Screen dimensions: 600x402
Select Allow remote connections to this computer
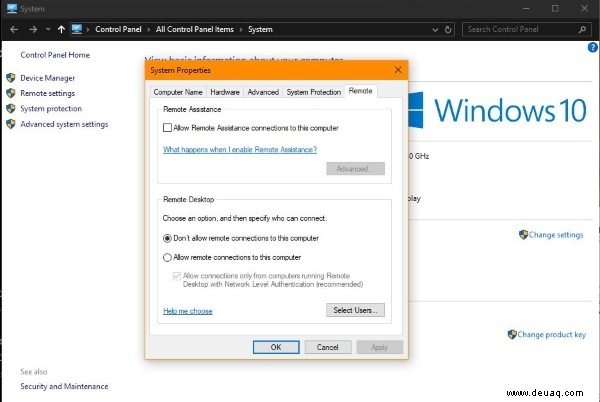pos(167,257)
